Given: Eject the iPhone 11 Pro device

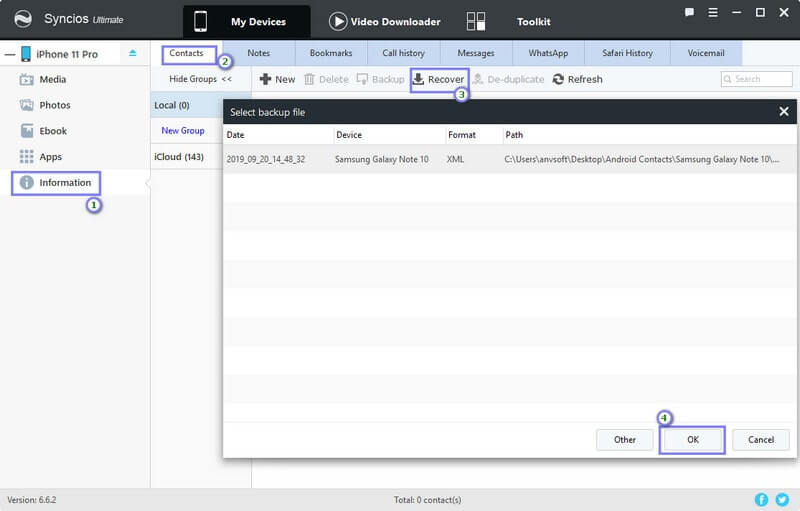Looking at the screenshot, I should coord(133,53).
